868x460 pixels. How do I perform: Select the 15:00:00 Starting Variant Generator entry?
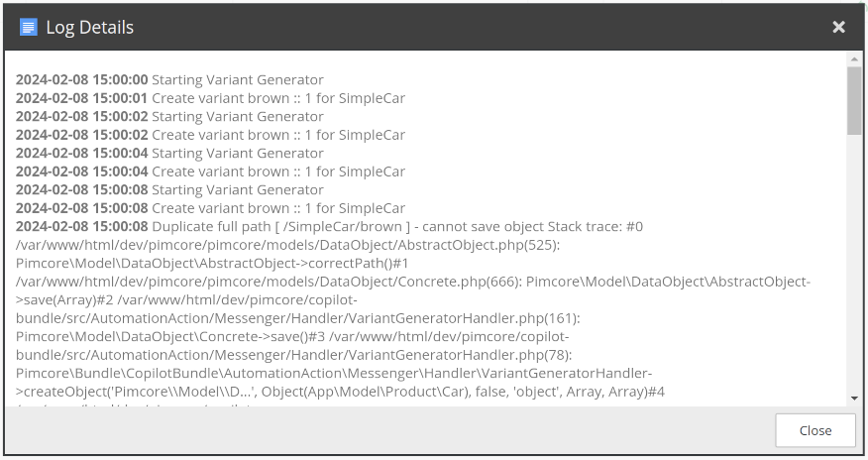tap(169, 79)
